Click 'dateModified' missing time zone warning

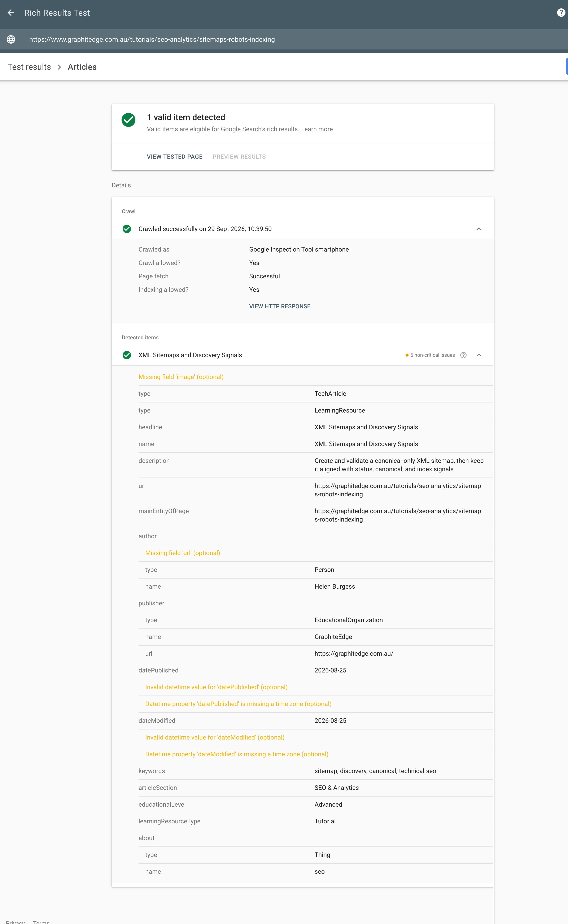pos(237,754)
